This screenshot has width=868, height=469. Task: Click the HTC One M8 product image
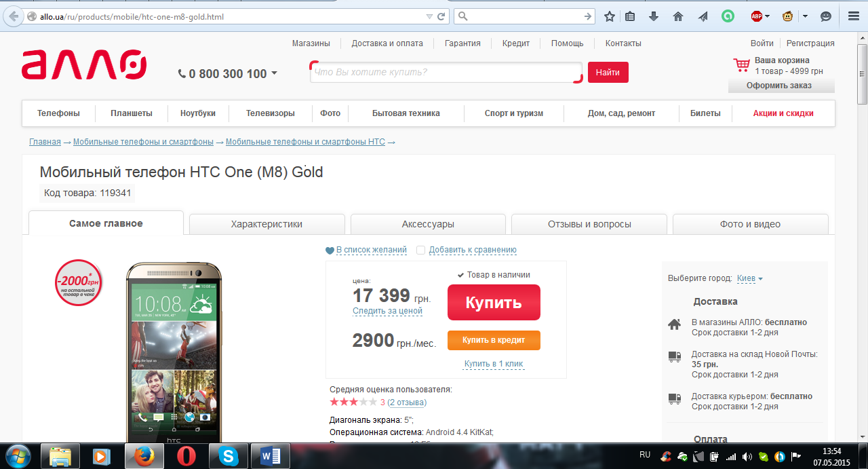pyautogui.click(x=174, y=353)
